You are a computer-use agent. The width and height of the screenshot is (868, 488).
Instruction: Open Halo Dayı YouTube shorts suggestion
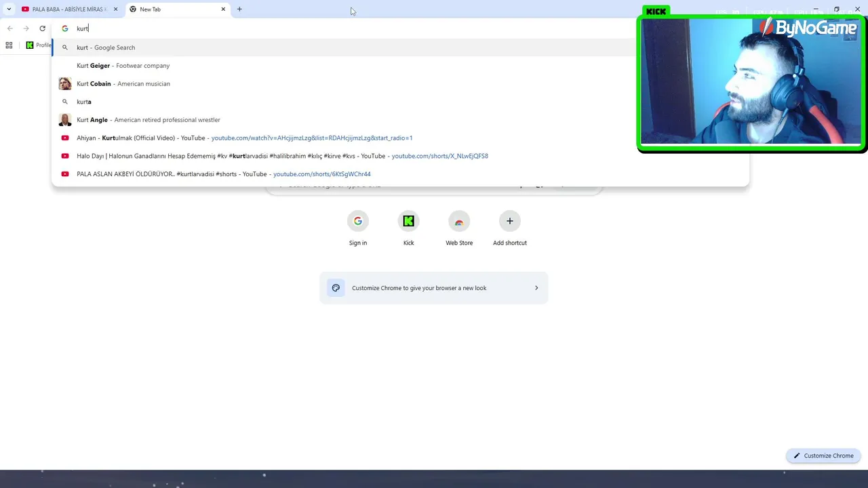(400, 156)
